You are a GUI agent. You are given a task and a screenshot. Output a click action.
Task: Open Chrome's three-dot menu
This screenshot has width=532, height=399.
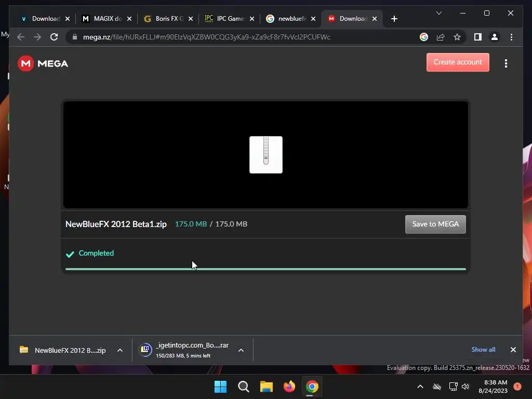pos(511,37)
